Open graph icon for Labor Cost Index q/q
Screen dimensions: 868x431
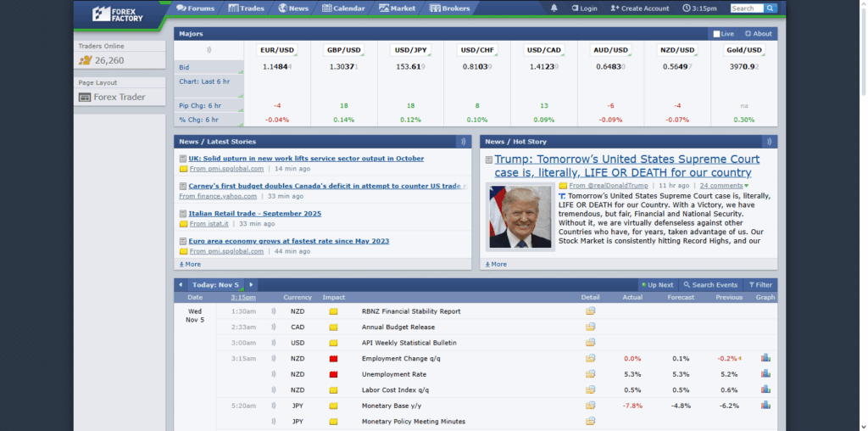click(765, 389)
